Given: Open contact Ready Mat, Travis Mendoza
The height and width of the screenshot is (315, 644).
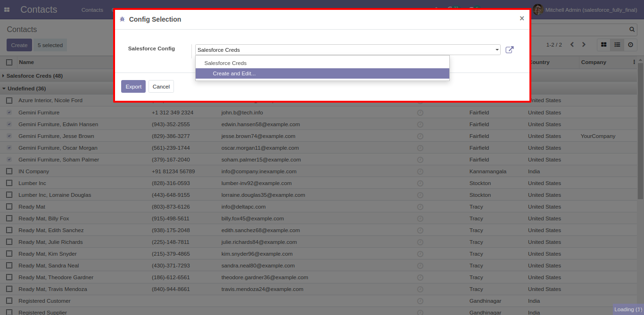Looking at the screenshot, I should pyautogui.click(x=53, y=289).
